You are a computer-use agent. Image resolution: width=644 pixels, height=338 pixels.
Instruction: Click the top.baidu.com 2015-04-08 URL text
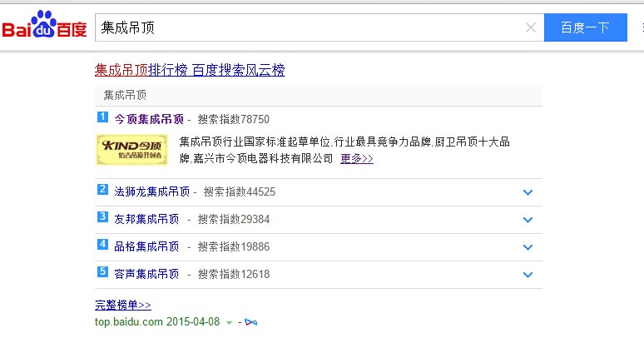click(157, 321)
